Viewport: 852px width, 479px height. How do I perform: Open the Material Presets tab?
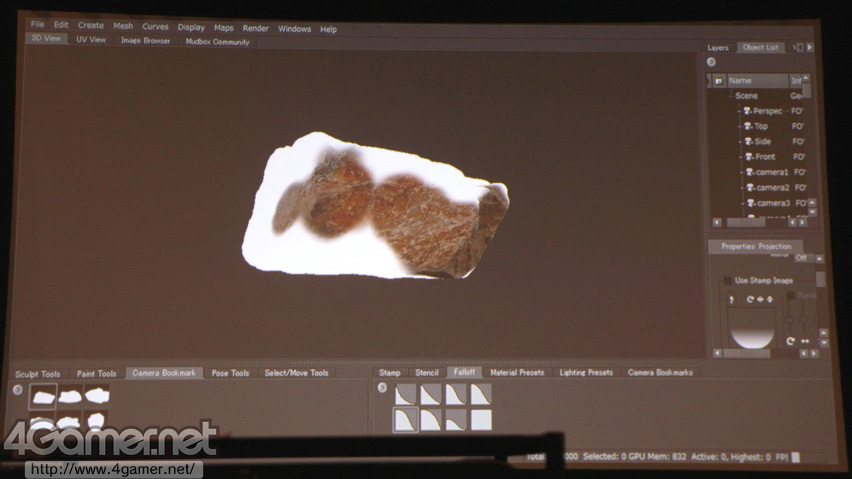click(x=517, y=373)
